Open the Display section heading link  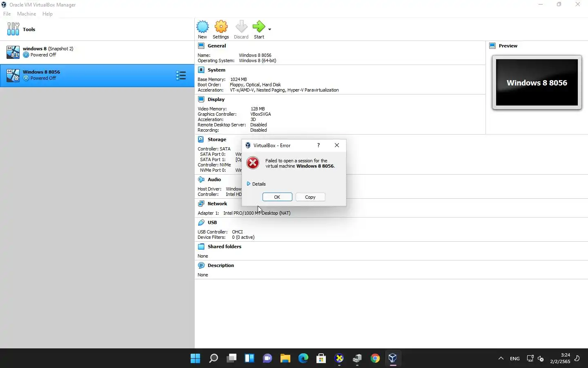click(216, 99)
